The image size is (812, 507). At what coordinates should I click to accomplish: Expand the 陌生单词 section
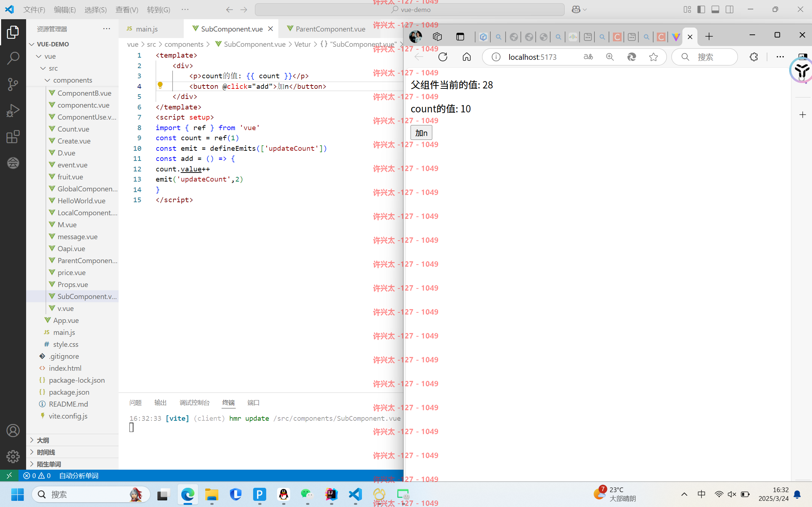pyautogui.click(x=49, y=464)
